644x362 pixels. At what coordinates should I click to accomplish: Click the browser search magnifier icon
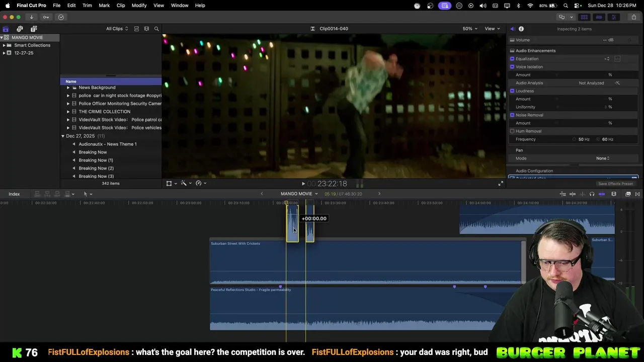[x=156, y=29]
